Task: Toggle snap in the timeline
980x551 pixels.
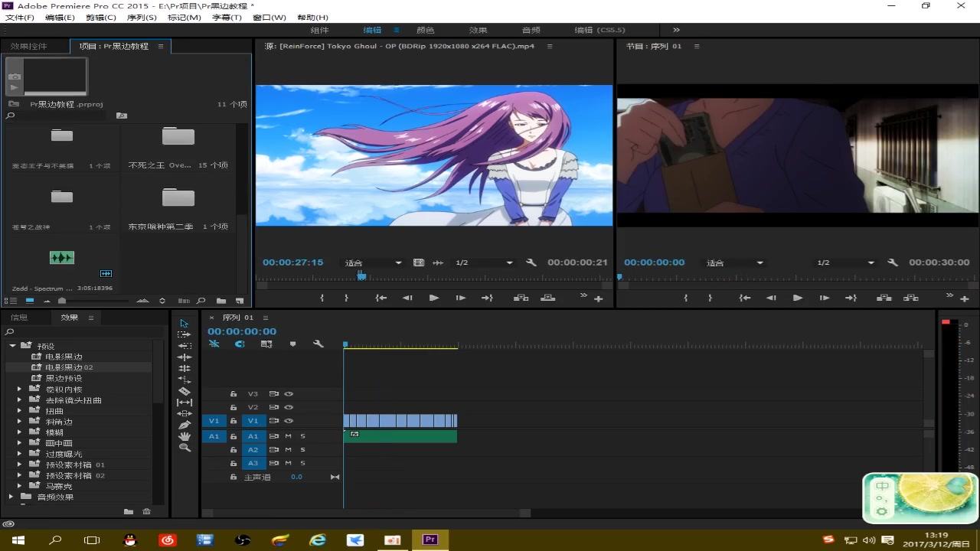Action: click(240, 344)
